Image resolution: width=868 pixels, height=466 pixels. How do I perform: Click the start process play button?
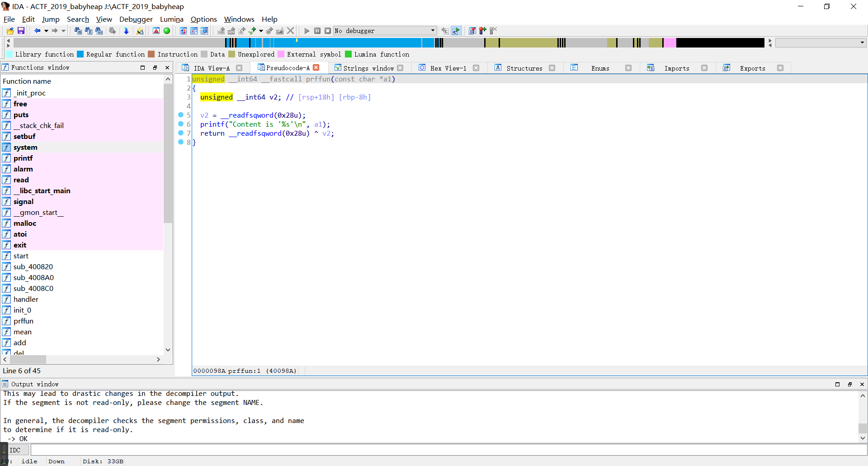[307, 31]
